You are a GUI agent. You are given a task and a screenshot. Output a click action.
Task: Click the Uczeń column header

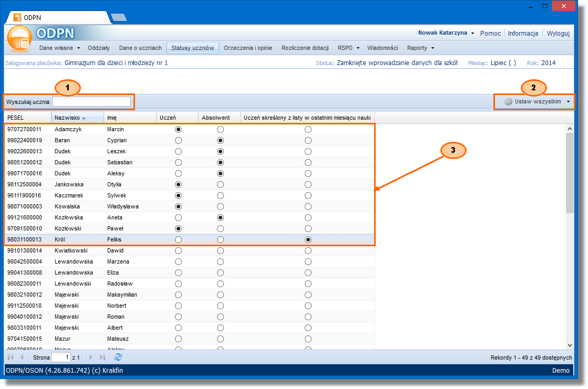click(178, 118)
